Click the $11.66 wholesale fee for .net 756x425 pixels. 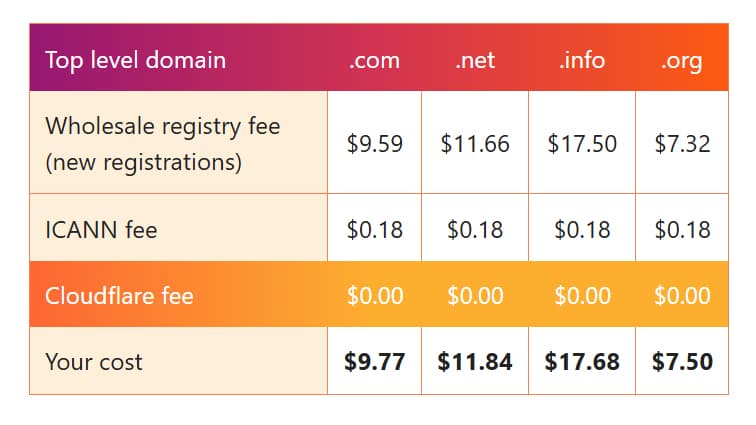(x=475, y=144)
